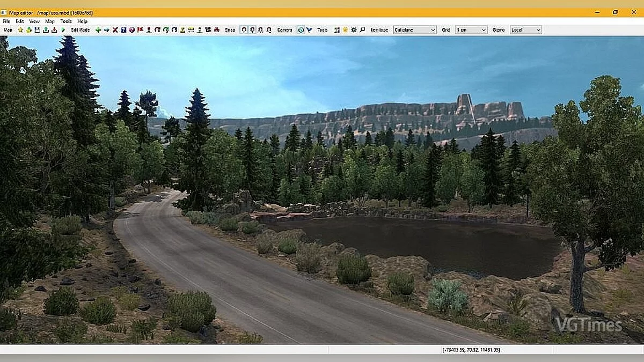Select the green plus add-item tool
Screen dimensions: 644x362
(98, 30)
